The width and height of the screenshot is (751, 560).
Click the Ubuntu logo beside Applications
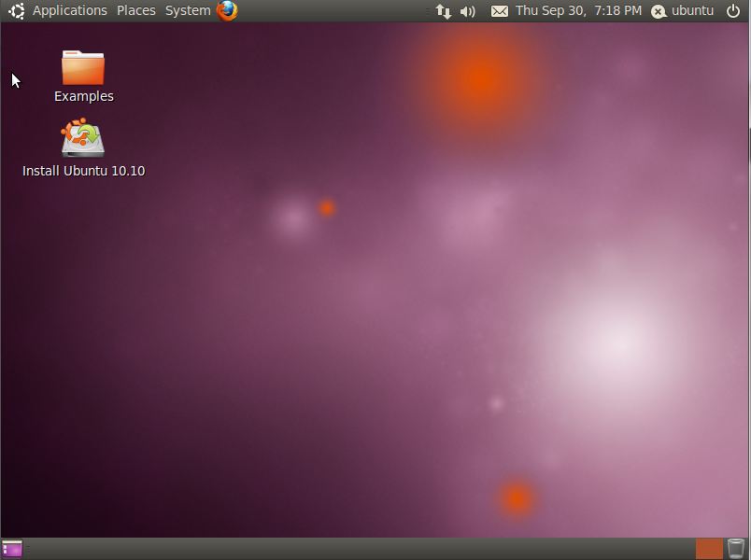pyautogui.click(x=16, y=11)
